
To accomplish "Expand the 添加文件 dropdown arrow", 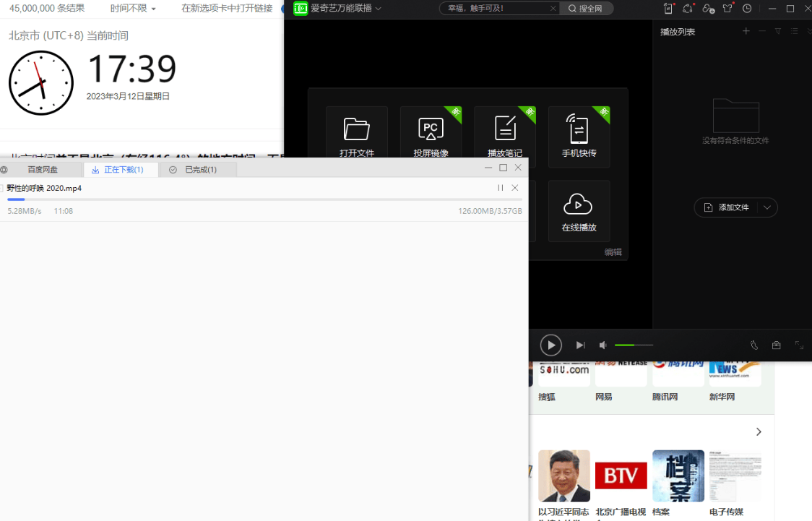I will 767,207.
